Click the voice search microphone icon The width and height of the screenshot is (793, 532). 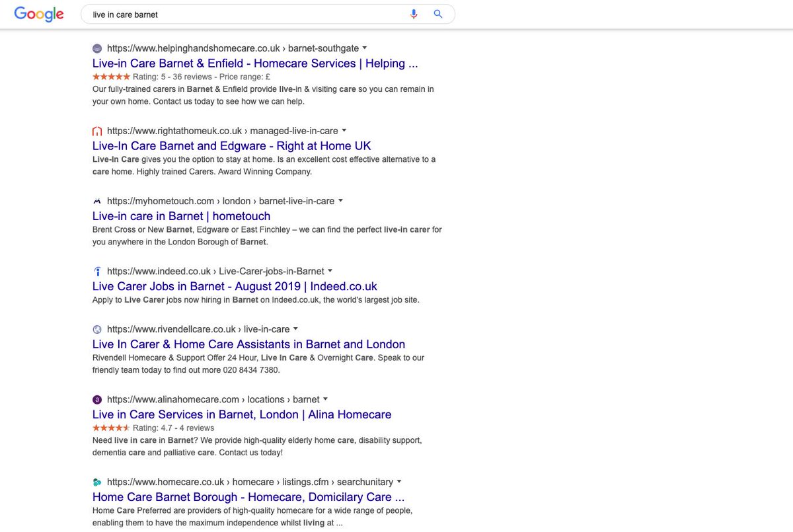click(x=414, y=14)
